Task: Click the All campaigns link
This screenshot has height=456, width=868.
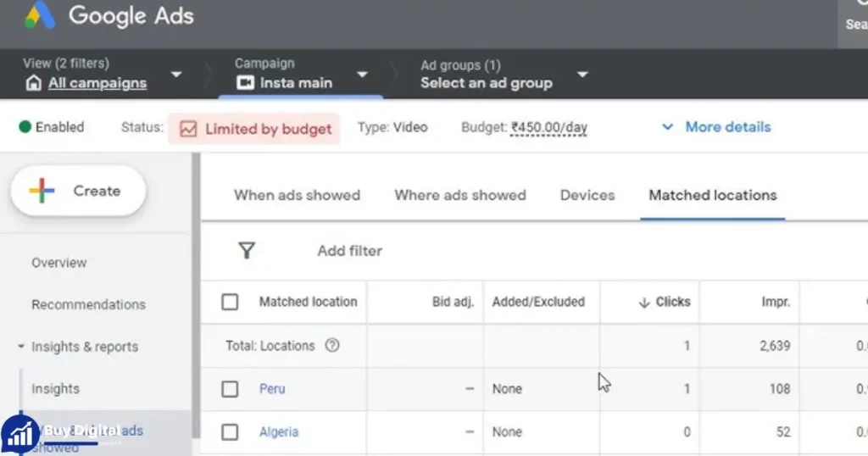Action: click(x=97, y=83)
